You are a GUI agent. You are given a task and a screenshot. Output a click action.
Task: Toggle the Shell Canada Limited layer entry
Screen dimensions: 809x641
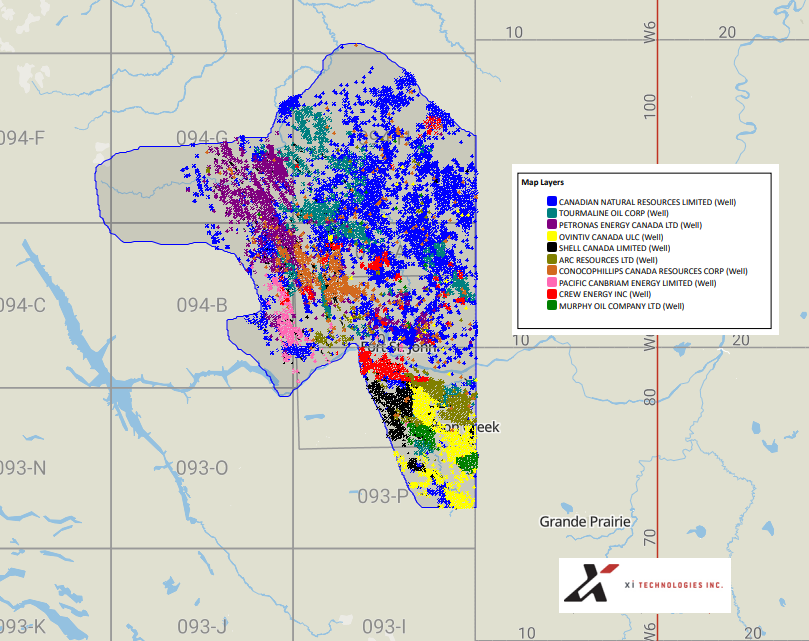click(x=610, y=246)
